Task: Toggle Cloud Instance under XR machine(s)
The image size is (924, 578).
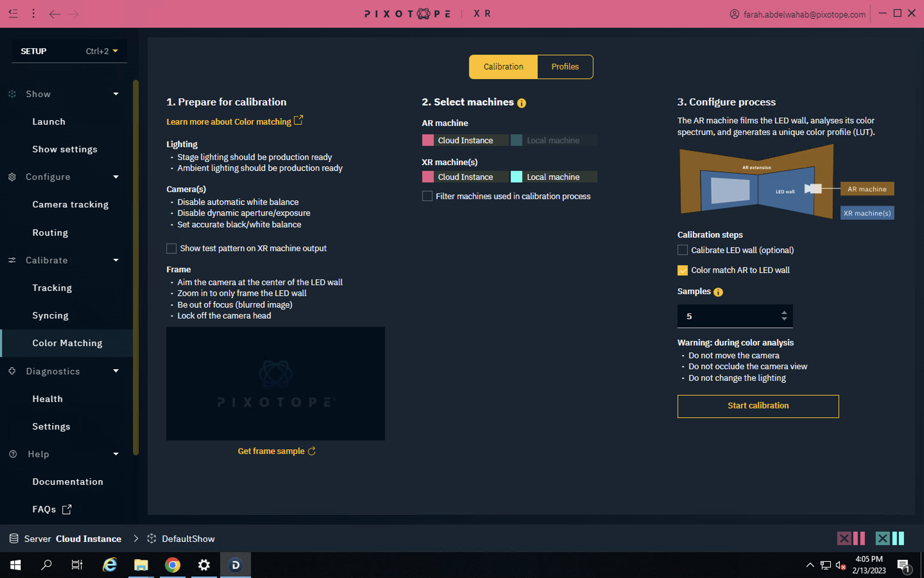Action: [465, 177]
